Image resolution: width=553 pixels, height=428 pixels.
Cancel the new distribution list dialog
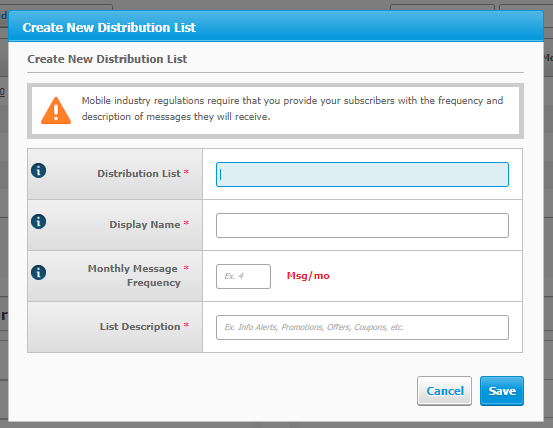click(x=444, y=391)
